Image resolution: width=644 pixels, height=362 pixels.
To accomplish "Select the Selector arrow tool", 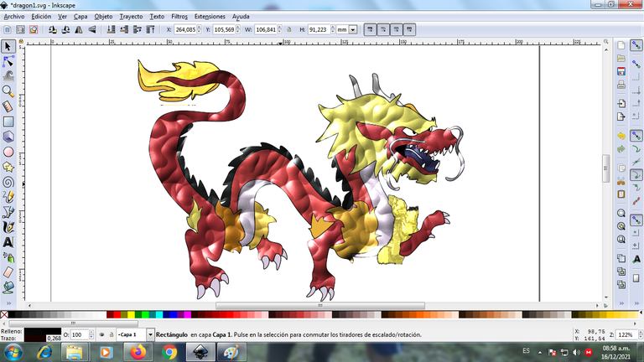I will (x=8, y=46).
